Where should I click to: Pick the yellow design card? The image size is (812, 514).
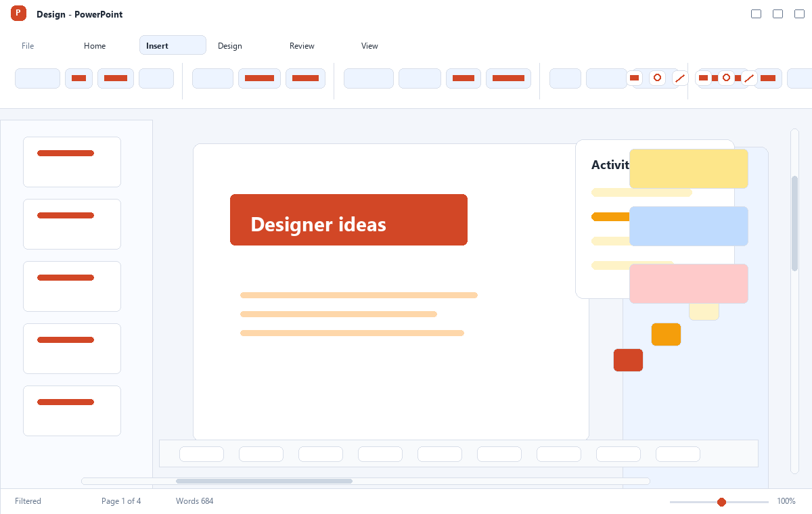(689, 168)
